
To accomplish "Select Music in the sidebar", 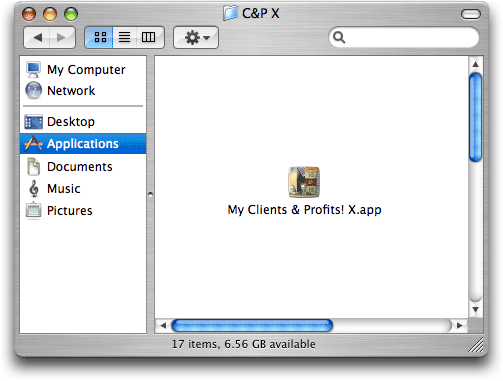I will coord(83,189).
